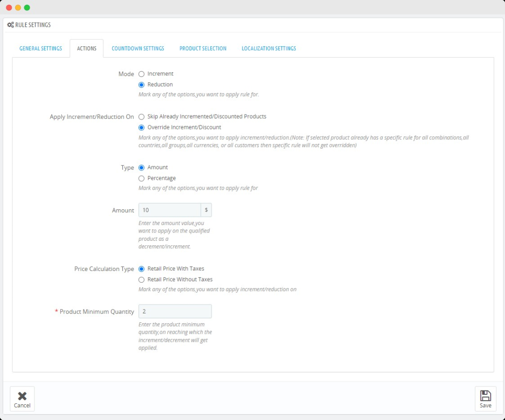Set Type to Amount
The height and width of the screenshot is (420, 505).
pos(142,168)
